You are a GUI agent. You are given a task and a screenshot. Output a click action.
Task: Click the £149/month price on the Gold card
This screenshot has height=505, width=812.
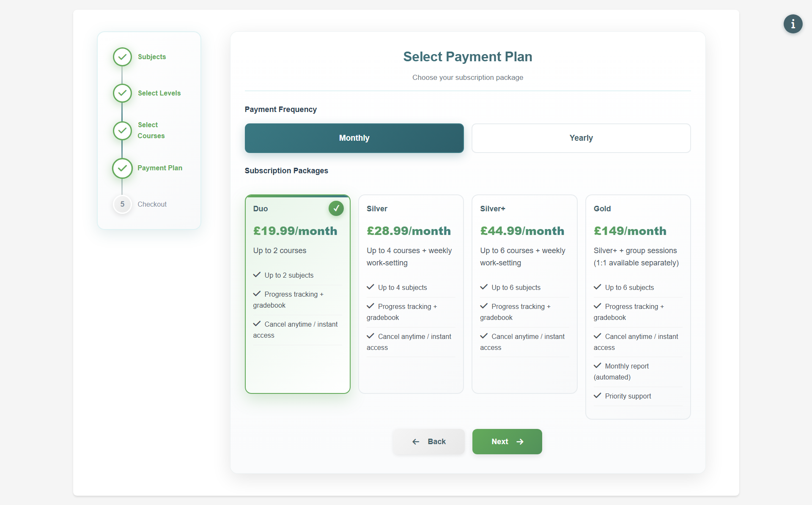[x=630, y=231]
